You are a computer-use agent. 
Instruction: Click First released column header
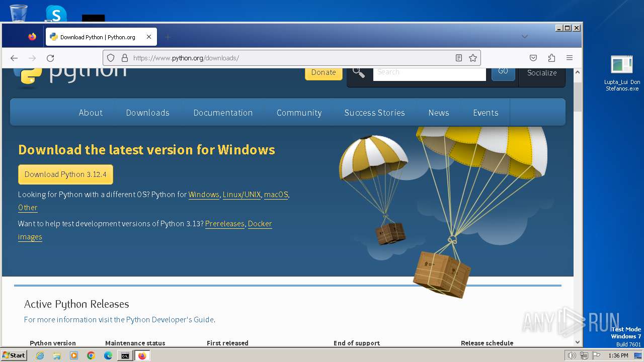(227, 343)
